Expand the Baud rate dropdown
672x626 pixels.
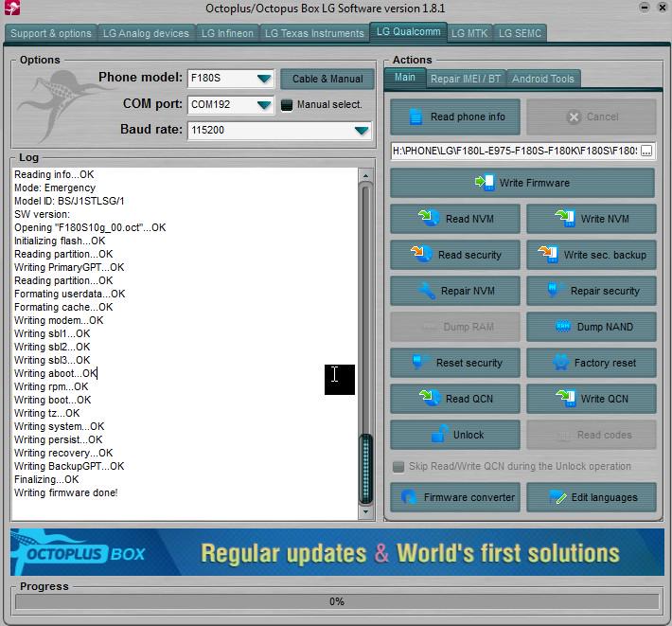(x=362, y=131)
